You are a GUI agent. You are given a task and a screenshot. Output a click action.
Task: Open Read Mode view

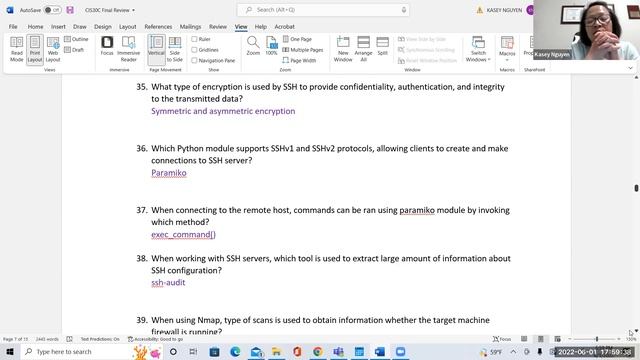17,49
